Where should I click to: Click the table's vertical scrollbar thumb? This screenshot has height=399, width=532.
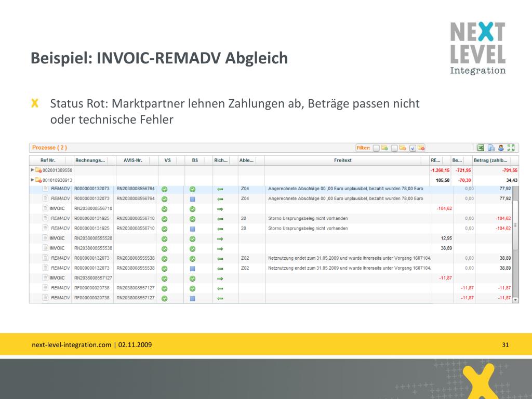(x=515, y=224)
